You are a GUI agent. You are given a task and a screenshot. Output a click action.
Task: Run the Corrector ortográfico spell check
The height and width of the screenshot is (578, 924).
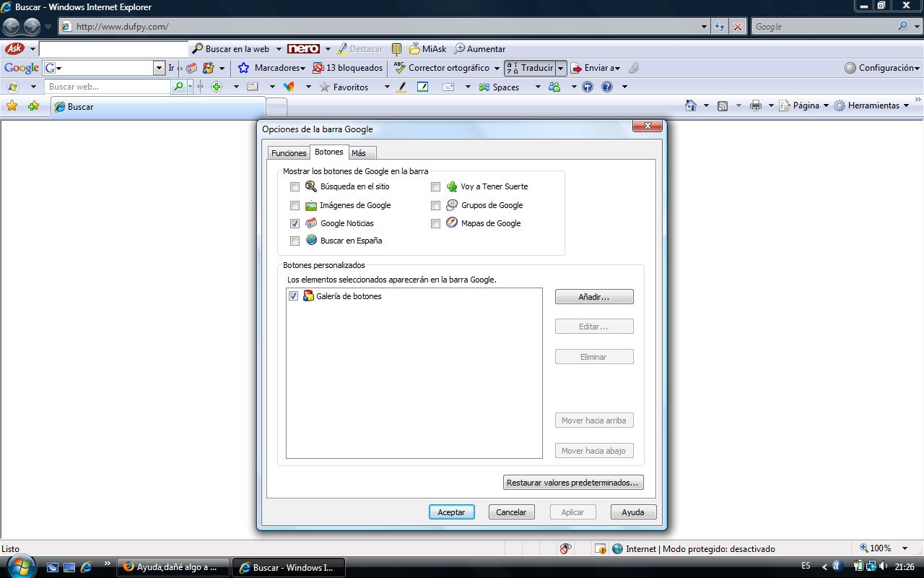click(442, 68)
